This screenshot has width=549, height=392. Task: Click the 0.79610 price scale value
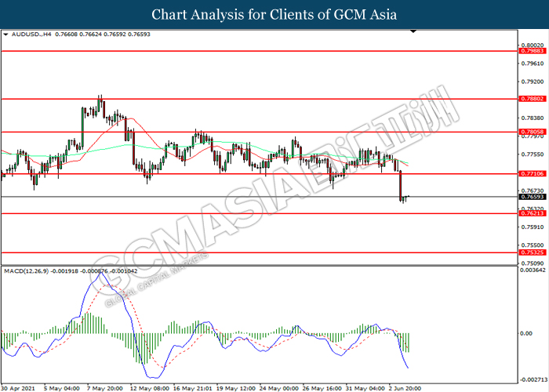(533, 64)
